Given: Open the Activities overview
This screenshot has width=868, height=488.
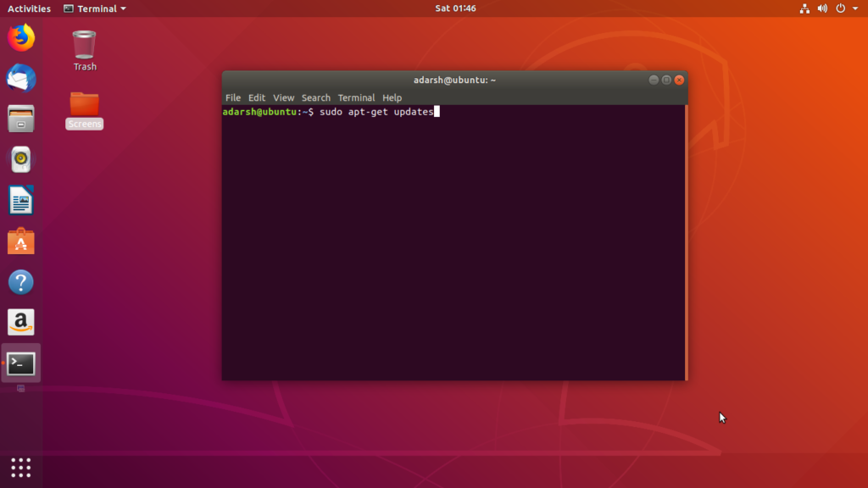Looking at the screenshot, I should click(29, 8).
